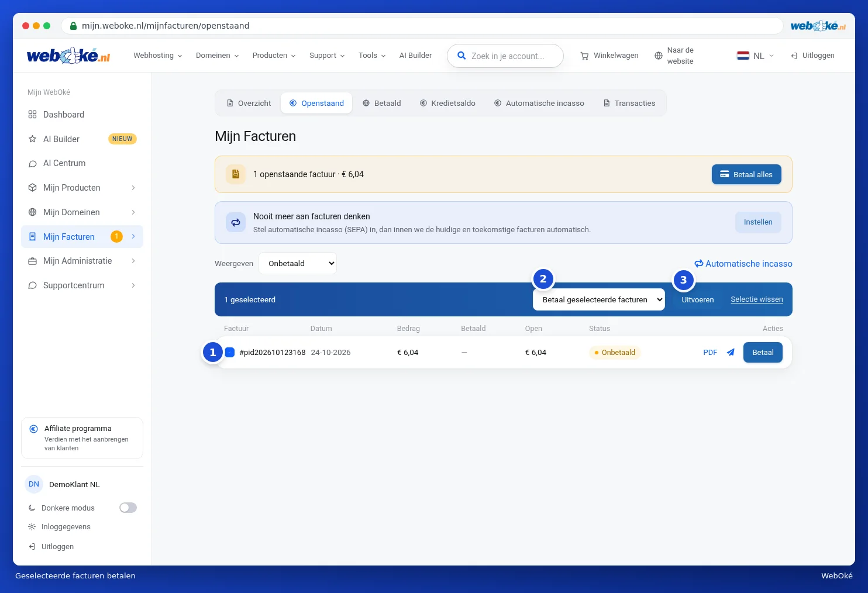The image size is (868, 593).
Task: Switch to the Overzicht tab
Action: pos(249,103)
